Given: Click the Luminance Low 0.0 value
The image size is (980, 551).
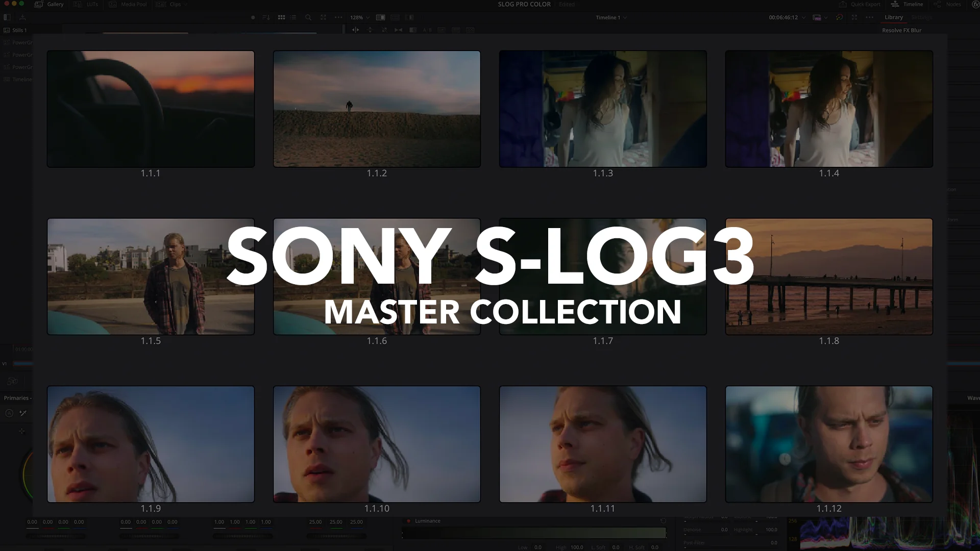Looking at the screenshot, I should click(538, 547).
